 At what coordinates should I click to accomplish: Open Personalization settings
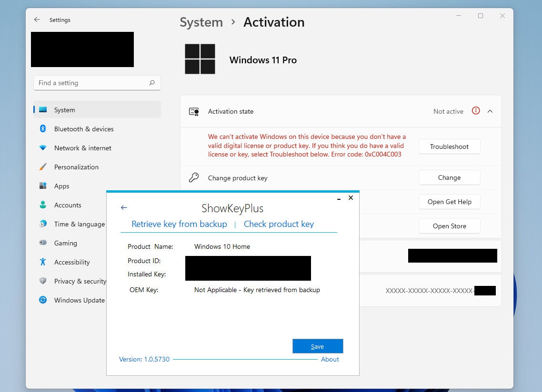97,167
